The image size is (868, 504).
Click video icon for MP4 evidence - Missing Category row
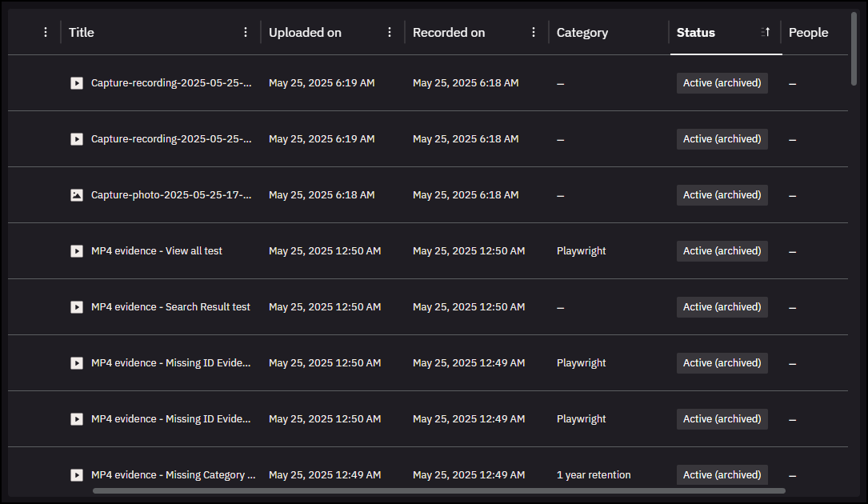(x=77, y=475)
